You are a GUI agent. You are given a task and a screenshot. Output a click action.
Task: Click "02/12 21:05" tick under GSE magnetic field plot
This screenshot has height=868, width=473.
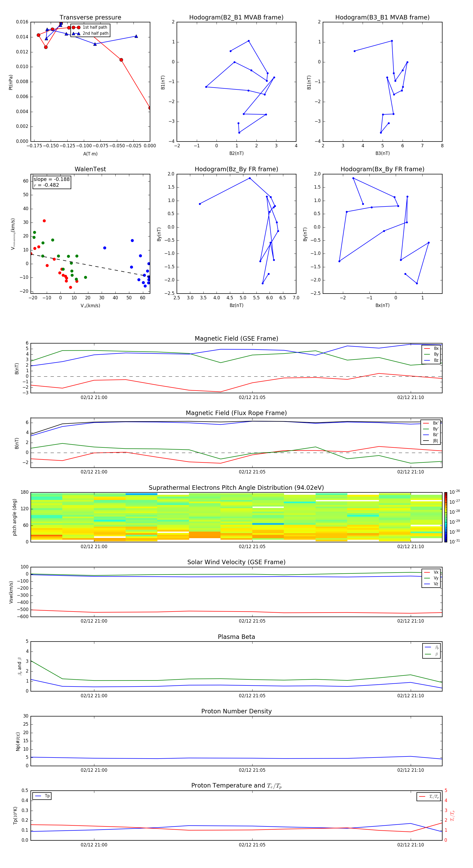pyautogui.click(x=252, y=398)
